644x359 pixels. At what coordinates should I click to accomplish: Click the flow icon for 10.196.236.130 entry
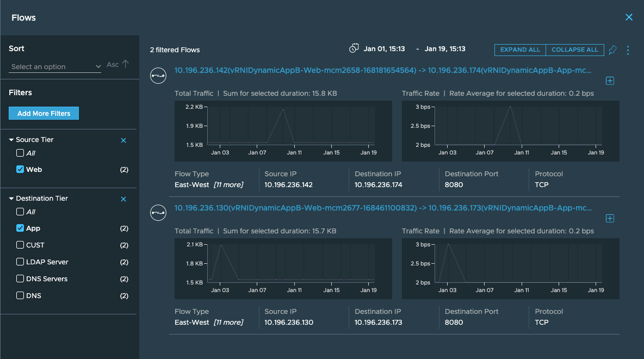[158, 213]
